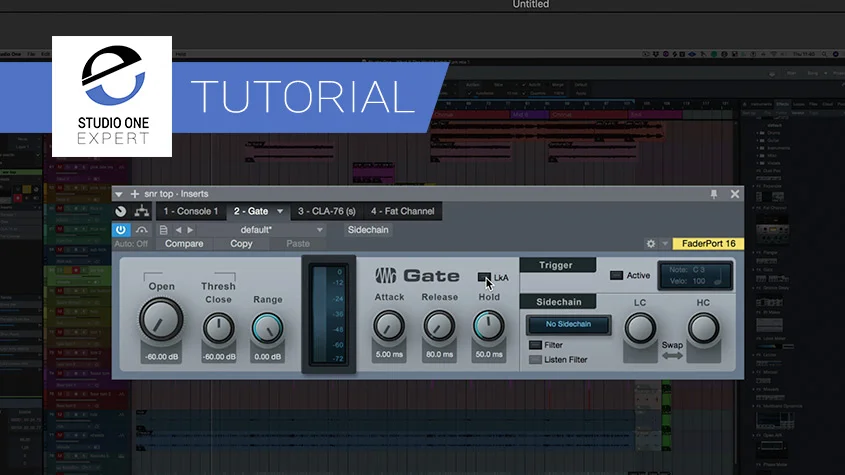
Task: Click the Hold knob
Action: coord(489,326)
